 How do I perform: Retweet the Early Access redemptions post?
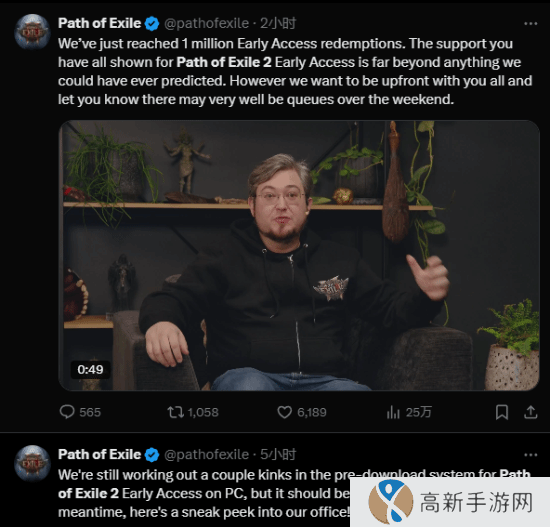click(175, 412)
